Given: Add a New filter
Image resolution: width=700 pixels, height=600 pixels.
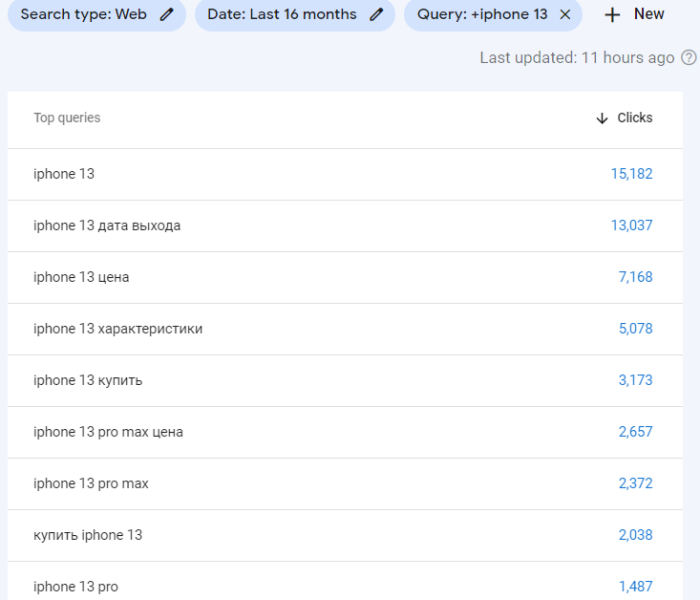Looking at the screenshot, I should click(634, 14).
